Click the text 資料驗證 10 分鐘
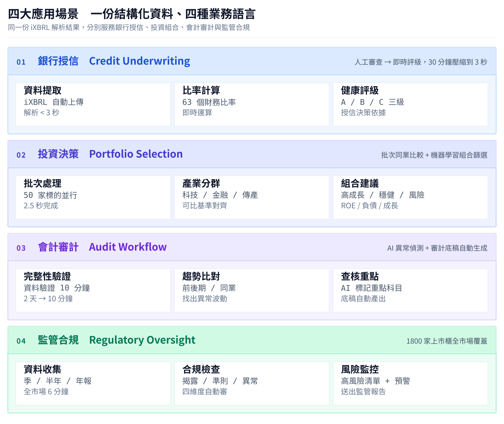Screen dimensions: 504x424 pyautogui.click(x=57, y=288)
